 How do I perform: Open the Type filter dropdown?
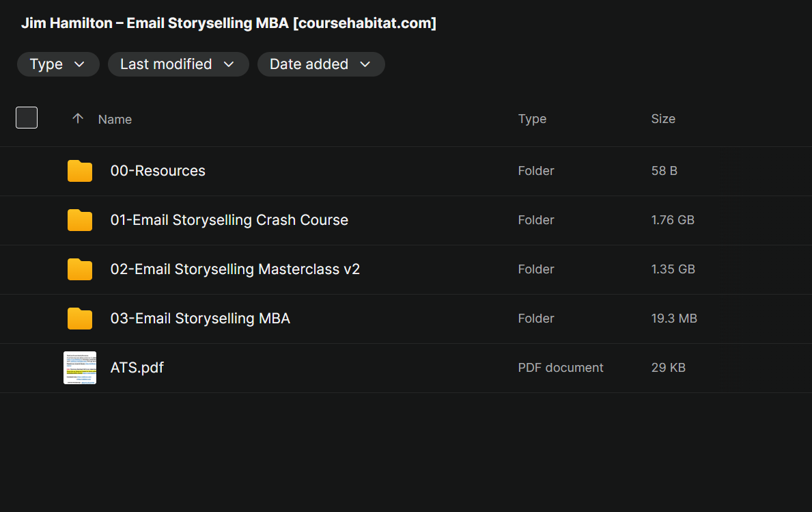(58, 64)
